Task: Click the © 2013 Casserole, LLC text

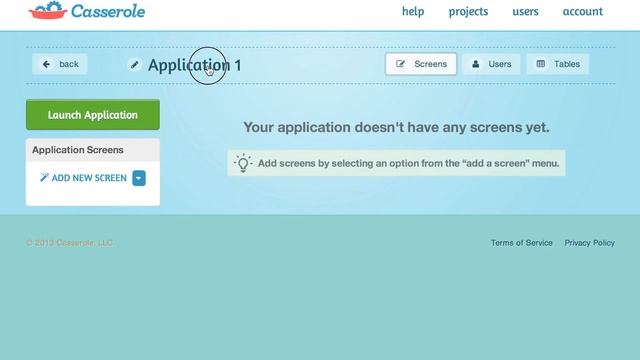Action: 69,243
